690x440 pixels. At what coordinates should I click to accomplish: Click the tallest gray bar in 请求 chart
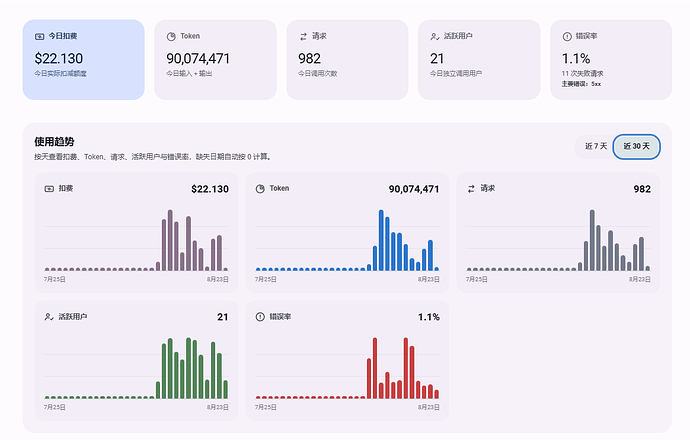click(592, 240)
